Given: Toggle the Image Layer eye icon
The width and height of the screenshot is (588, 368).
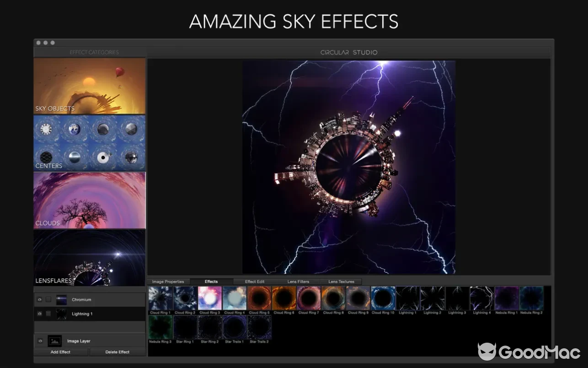Looking at the screenshot, I should [x=40, y=341].
